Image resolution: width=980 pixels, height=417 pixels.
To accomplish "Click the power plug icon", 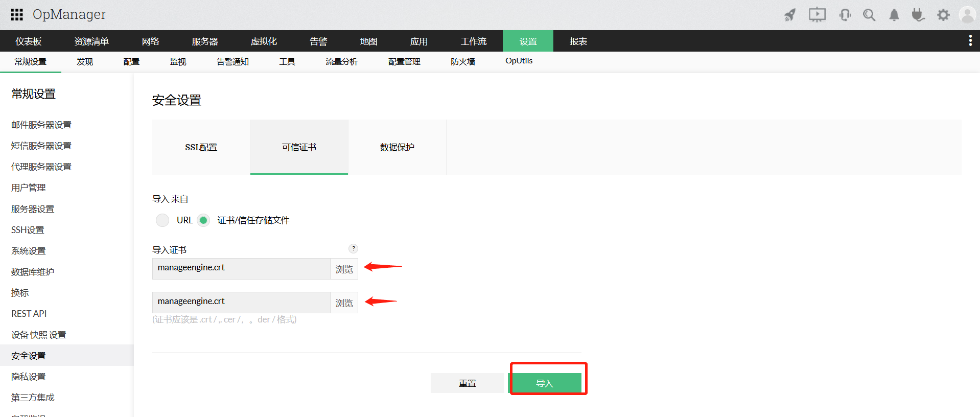I will pyautogui.click(x=918, y=15).
